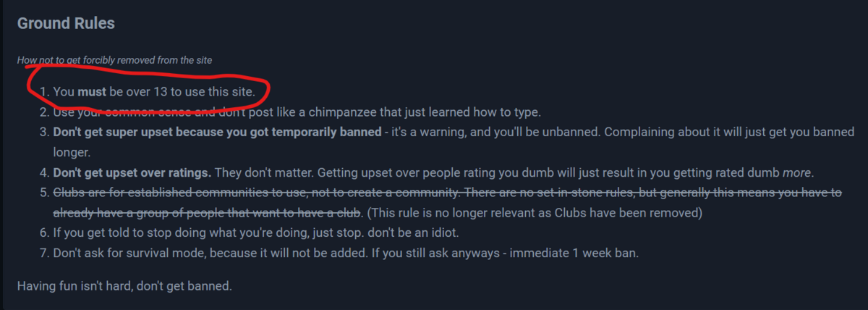868x310 pixels.
Task: Click the struck-through 'already have a group' line
Action: pos(208,214)
